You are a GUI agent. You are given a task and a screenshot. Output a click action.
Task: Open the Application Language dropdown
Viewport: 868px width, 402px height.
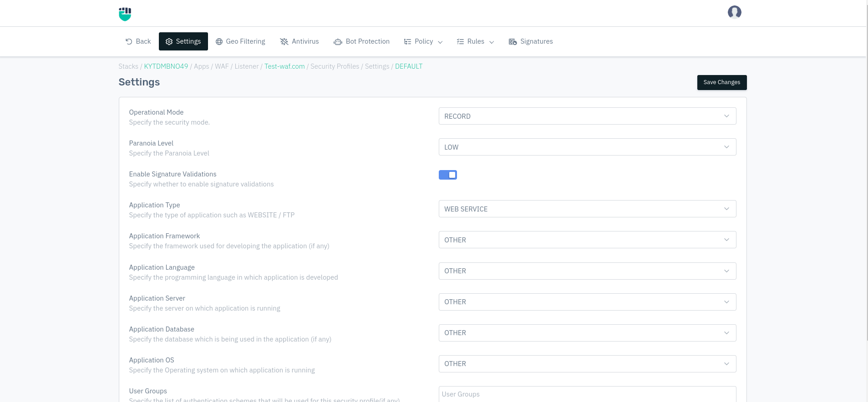(x=587, y=271)
